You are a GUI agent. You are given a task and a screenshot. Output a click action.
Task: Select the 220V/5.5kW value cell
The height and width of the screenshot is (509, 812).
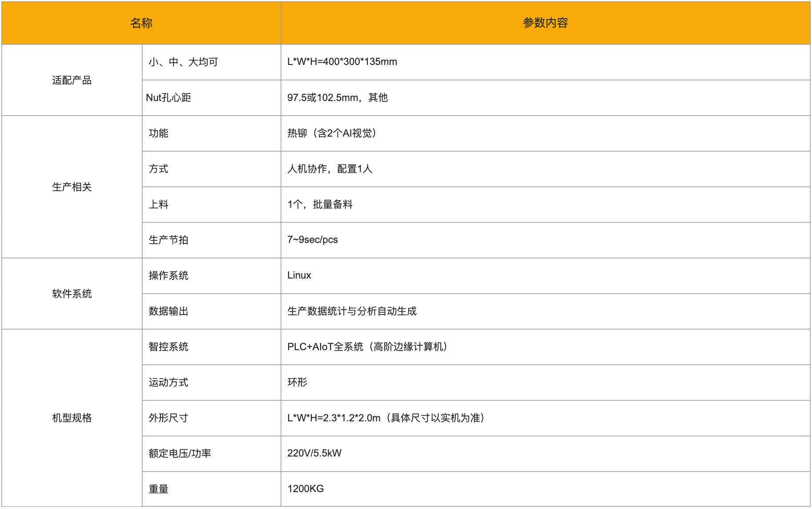314,453
